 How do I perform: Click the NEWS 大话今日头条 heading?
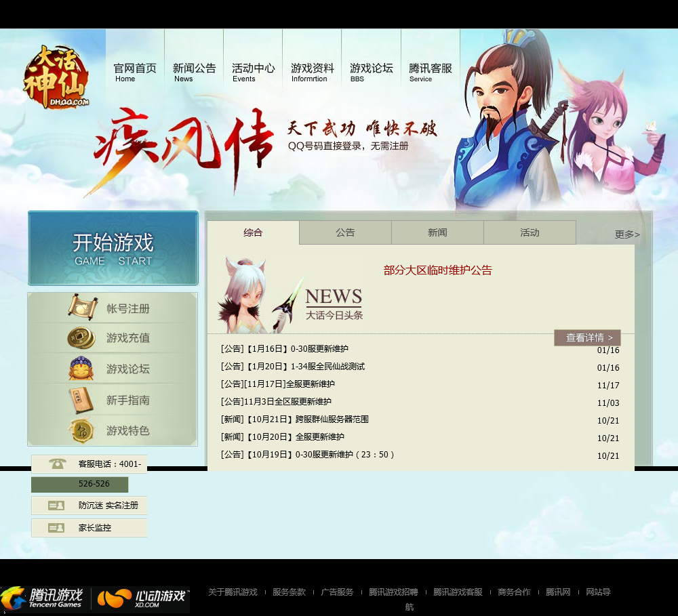click(334, 304)
